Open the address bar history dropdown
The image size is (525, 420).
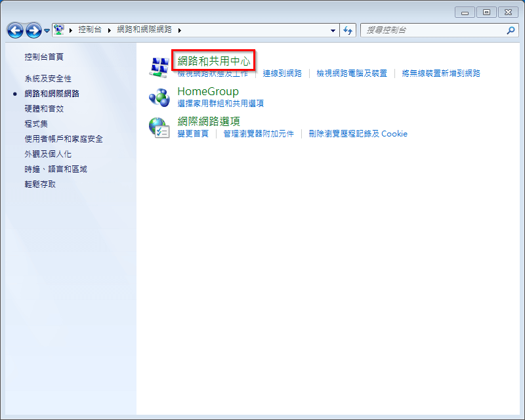click(333, 30)
